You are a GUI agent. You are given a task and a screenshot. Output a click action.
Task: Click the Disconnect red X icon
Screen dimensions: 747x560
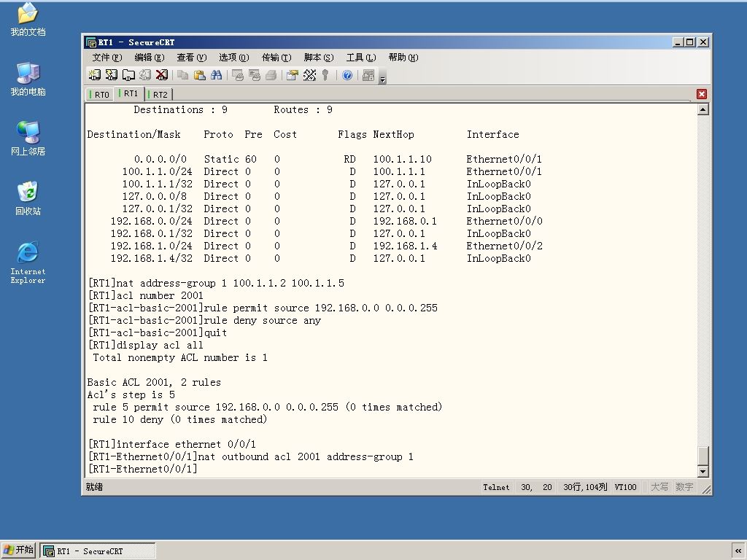162,75
